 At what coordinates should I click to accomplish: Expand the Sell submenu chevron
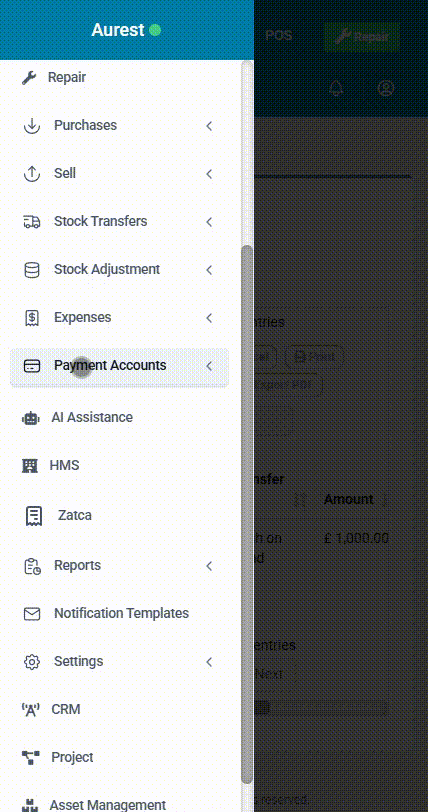click(x=209, y=174)
